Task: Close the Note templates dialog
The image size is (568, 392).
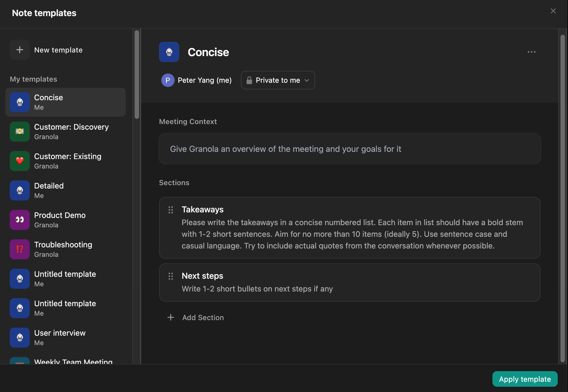Action: (553, 11)
